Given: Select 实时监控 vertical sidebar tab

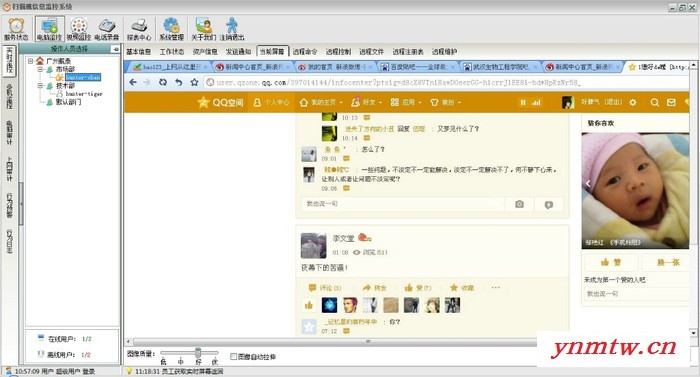Looking at the screenshot, I should pyautogui.click(x=9, y=60).
